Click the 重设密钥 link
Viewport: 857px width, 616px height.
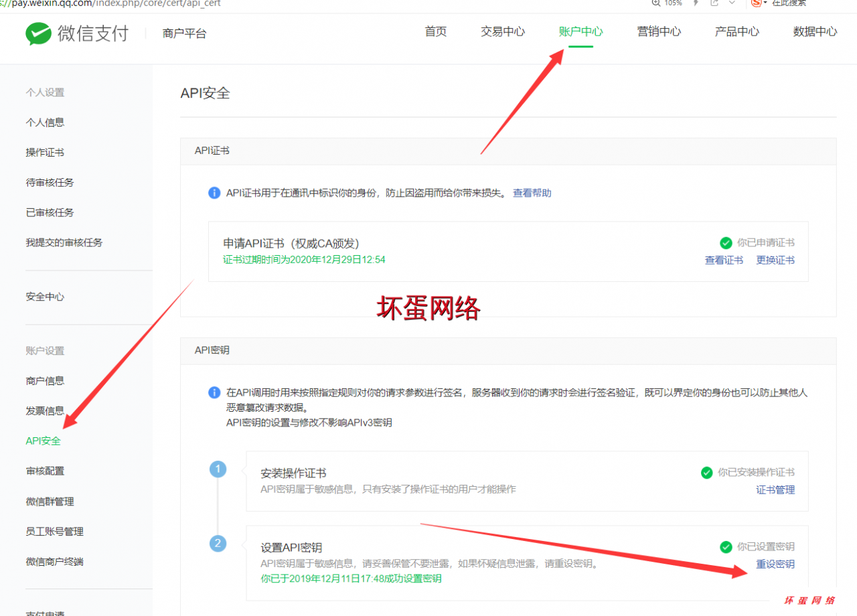(x=775, y=564)
